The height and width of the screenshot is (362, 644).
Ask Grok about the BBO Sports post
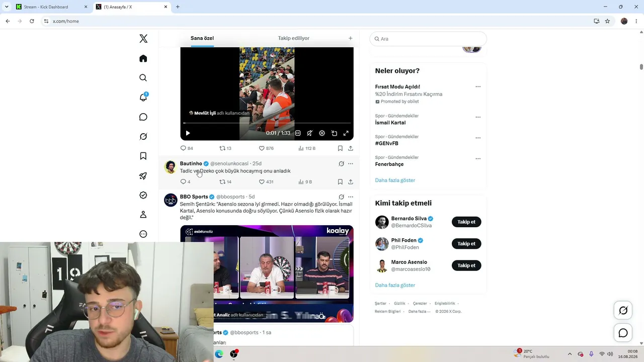point(341,197)
